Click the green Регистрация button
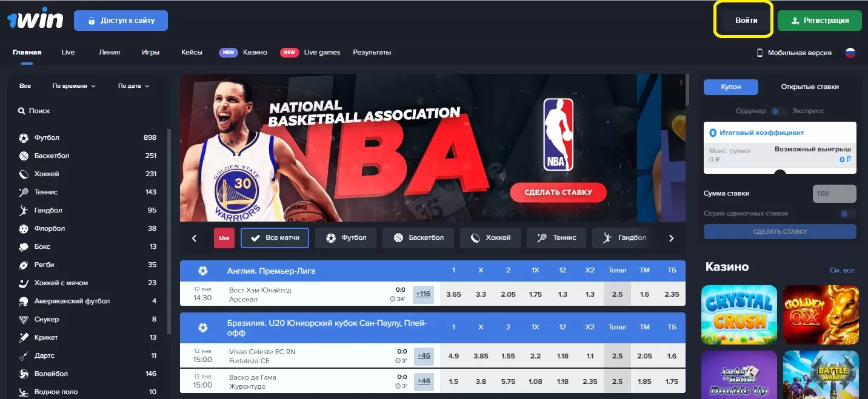The width and height of the screenshot is (868, 399). tap(820, 20)
